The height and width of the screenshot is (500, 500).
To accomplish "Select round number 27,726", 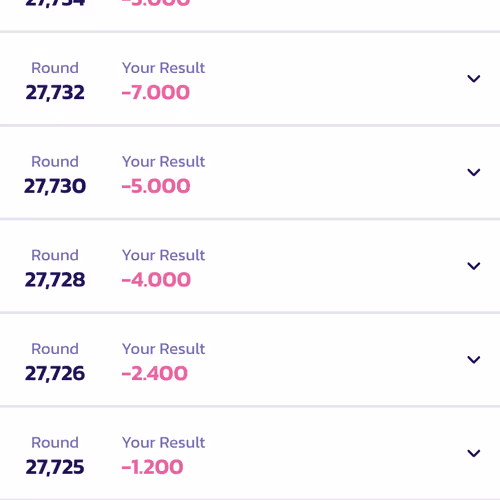I will coord(55,374).
